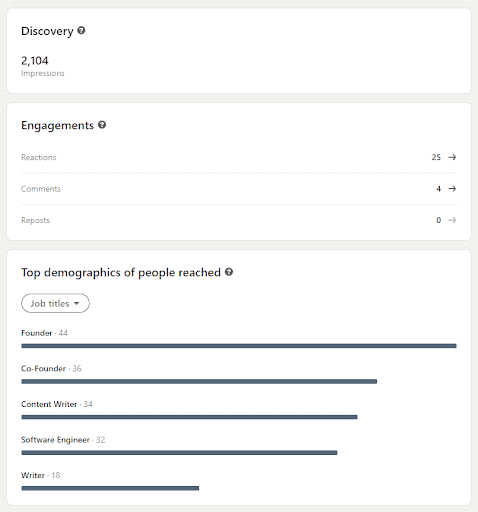Click the Content Writer demographic bar
Image resolution: width=478 pixels, height=512 pixels.
coord(189,417)
